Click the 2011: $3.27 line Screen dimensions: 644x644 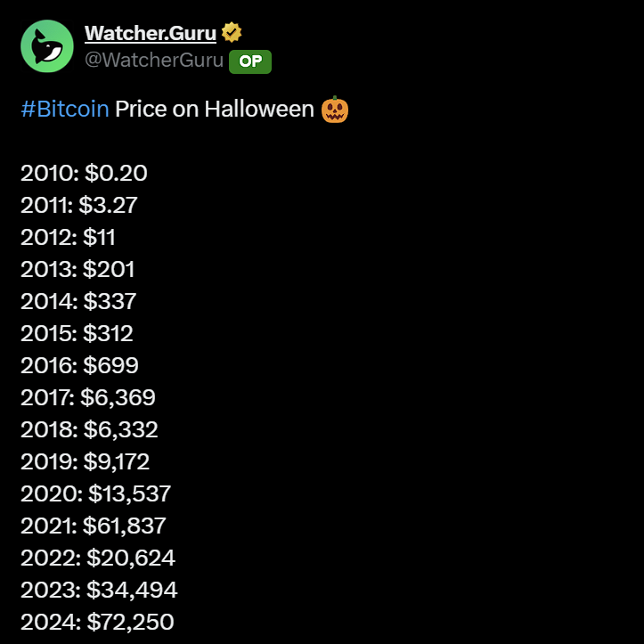pos(79,206)
